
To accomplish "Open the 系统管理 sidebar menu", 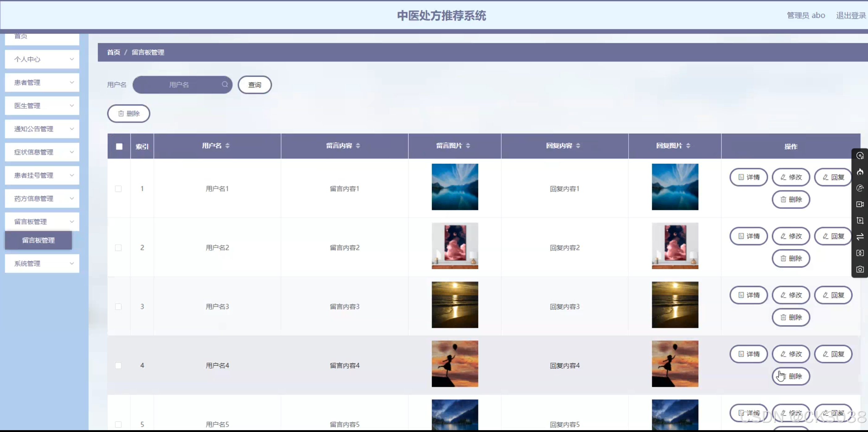I will point(42,264).
